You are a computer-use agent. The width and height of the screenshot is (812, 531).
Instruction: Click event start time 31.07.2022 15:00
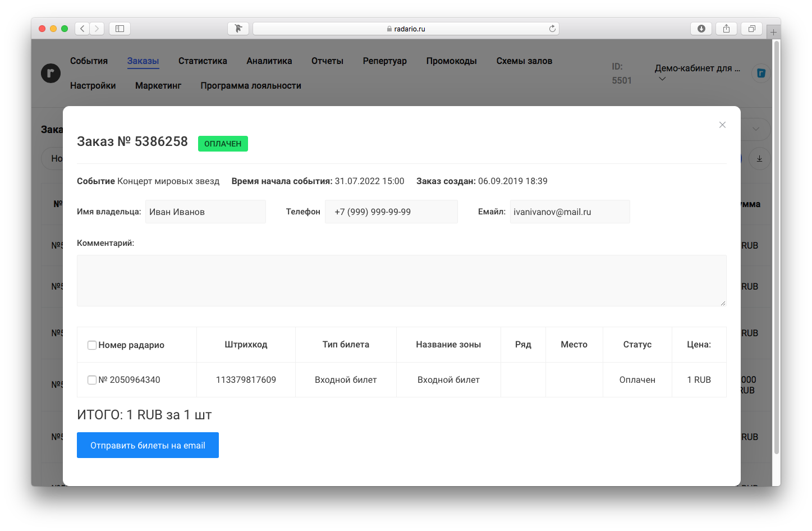pos(369,181)
